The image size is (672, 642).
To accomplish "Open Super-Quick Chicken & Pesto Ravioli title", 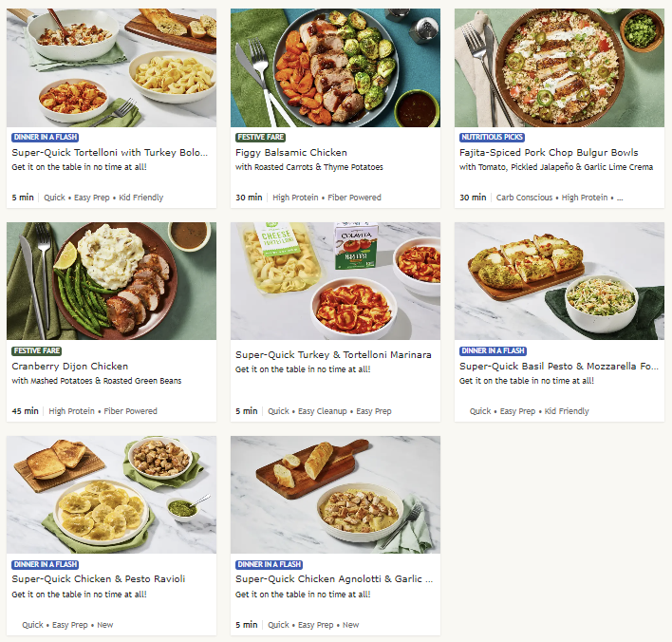I will tap(99, 579).
